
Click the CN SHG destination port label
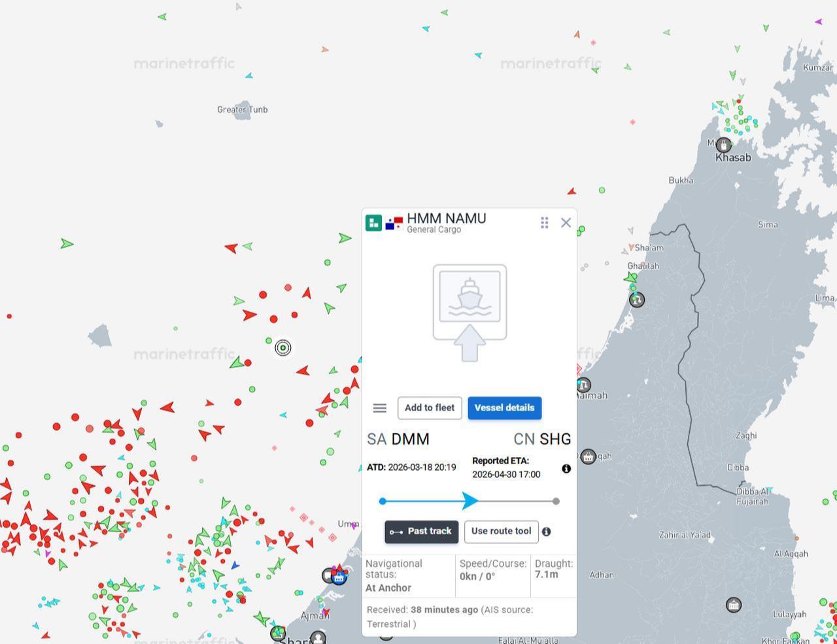point(542,439)
